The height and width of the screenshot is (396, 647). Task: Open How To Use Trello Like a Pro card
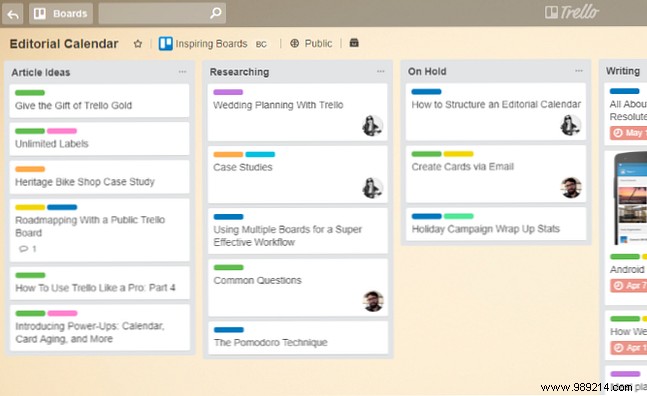[99, 283]
